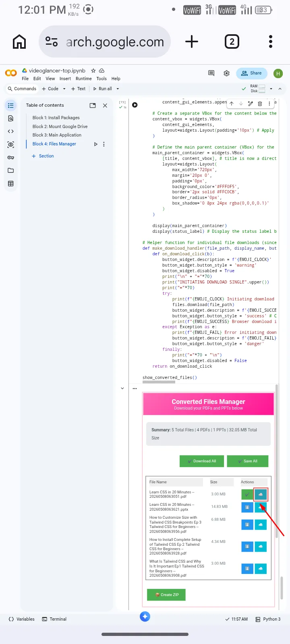The height and width of the screenshot is (644, 290).
Task: Move cell down arrow
Action: click(x=241, y=104)
